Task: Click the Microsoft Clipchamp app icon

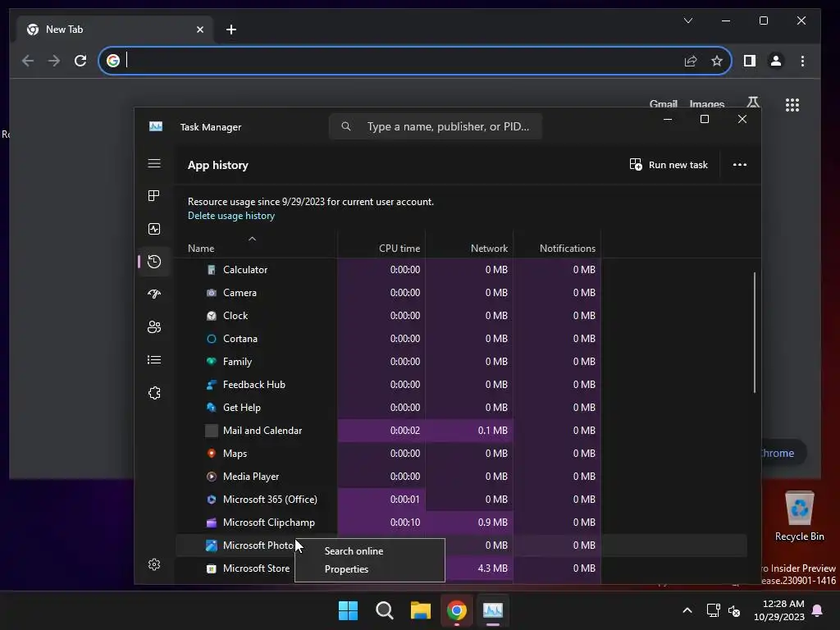Action: click(x=212, y=523)
